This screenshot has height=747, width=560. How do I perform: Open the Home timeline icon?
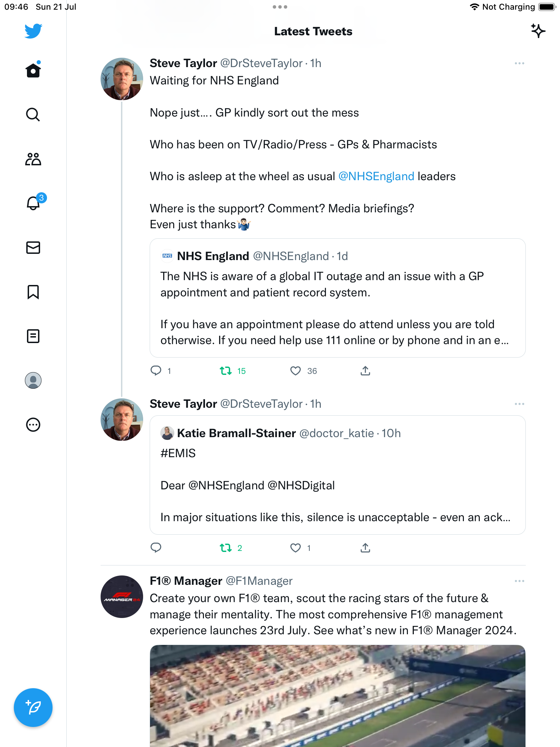tap(33, 71)
